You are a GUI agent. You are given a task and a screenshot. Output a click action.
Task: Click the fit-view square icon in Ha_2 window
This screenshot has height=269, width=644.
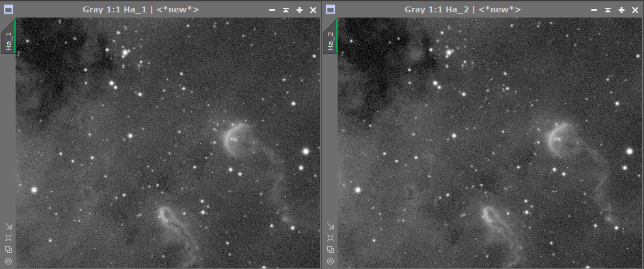tap(330, 238)
